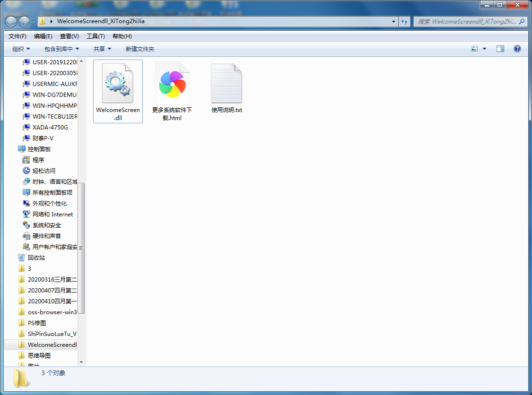Click the navigation pane scrollbar thumb

(x=81, y=248)
